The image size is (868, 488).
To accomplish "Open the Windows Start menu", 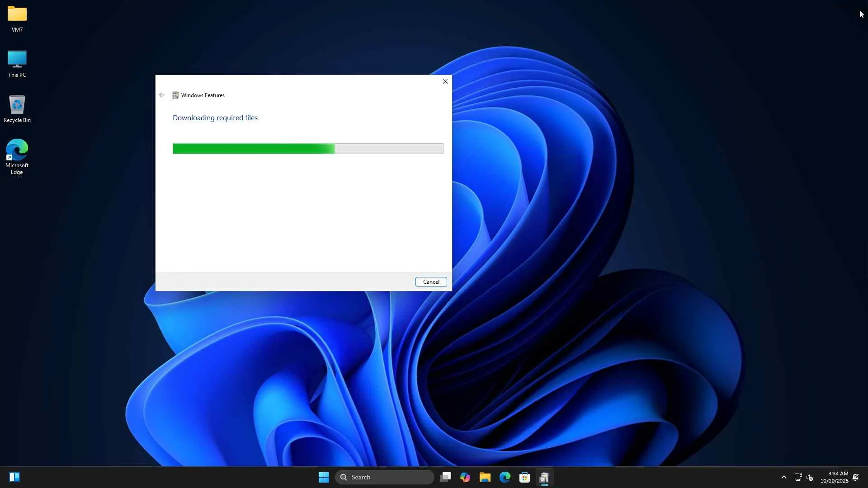I will coord(324,478).
